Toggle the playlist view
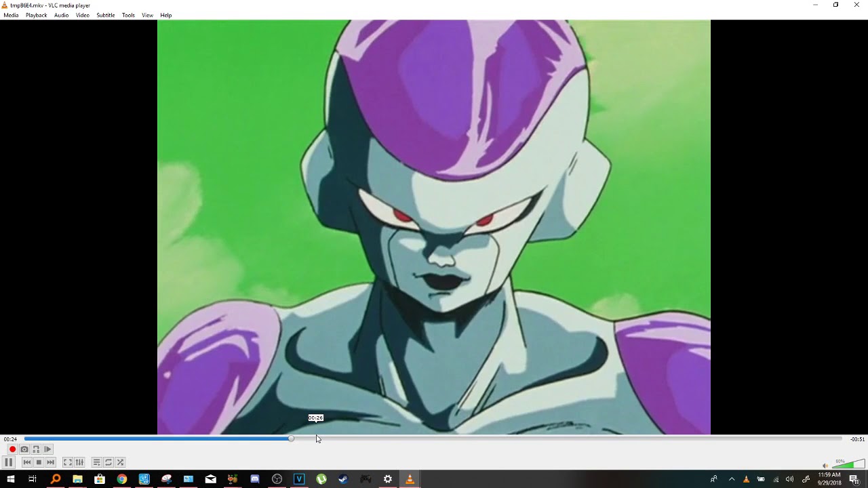868x488 pixels. coord(97,462)
